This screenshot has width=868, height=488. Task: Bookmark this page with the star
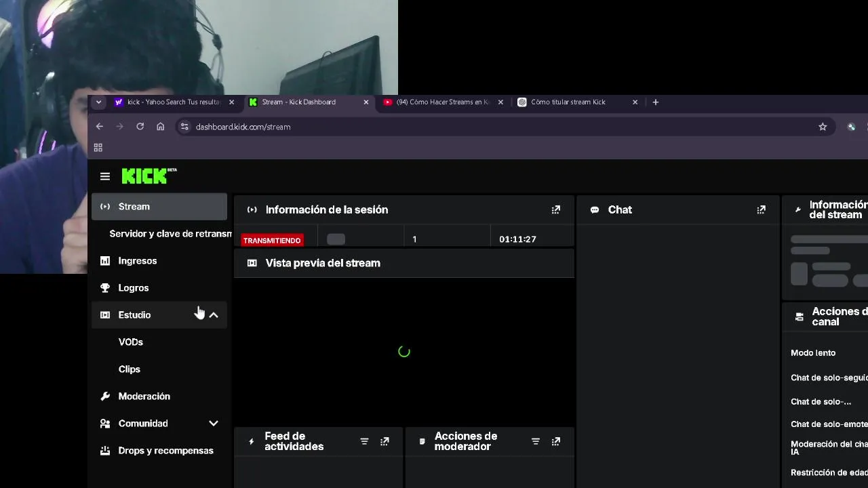pos(823,127)
